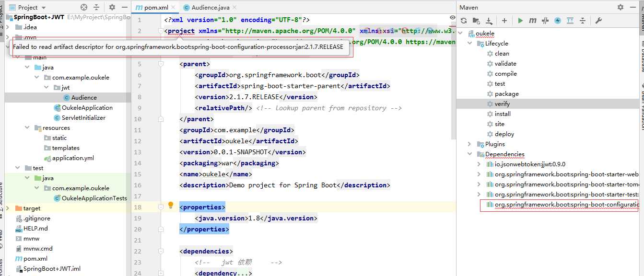The height and width of the screenshot is (276, 644).
Task: Open Maven panel gear options
Action: (621, 7)
